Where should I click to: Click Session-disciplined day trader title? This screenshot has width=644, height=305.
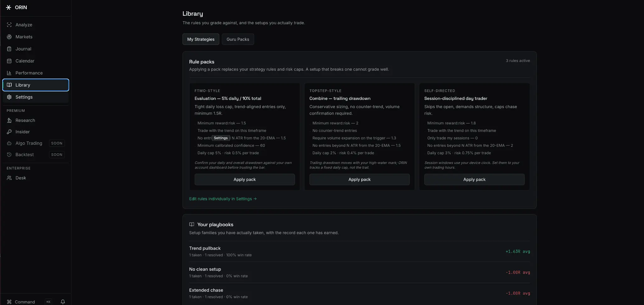pos(456,98)
